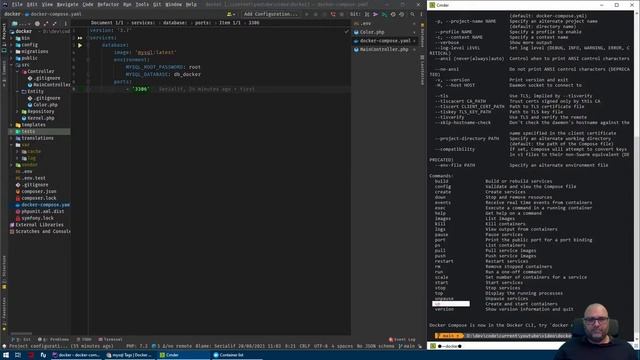Open the Navigate menu
Viewport: 640px width, 360px height.
(x=67, y=4)
